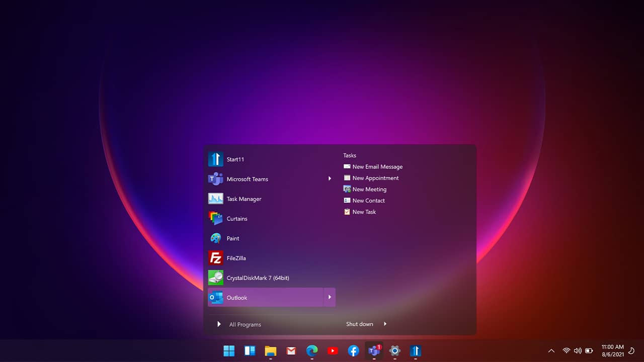The width and height of the screenshot is (644, 362).
Task: Open Wi-Fi network status in system tray
Action: [x=566, y=350]
